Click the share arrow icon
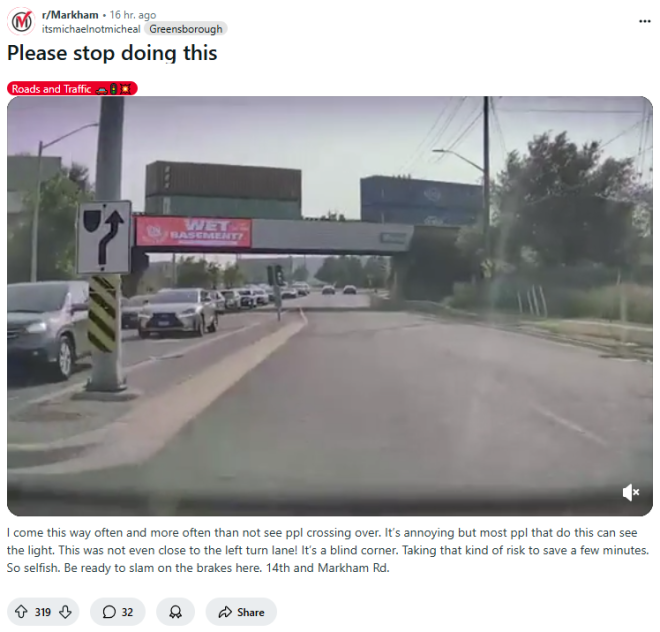Viewport: 660px width, 632px height. [225, 612]
